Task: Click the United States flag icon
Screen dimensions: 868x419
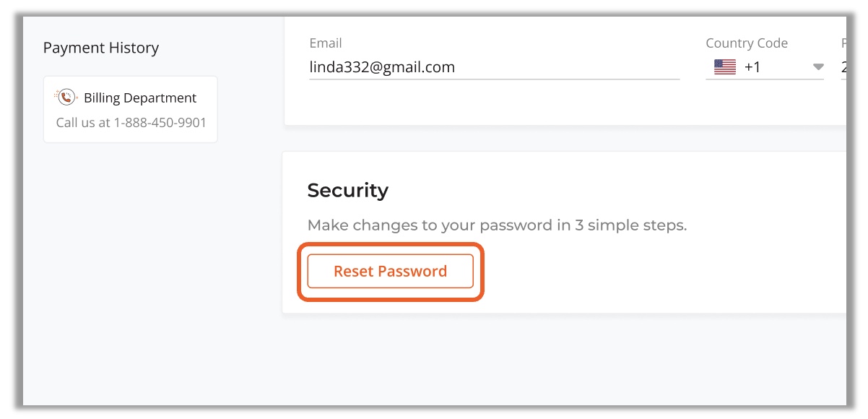Action: pos(724,67)
